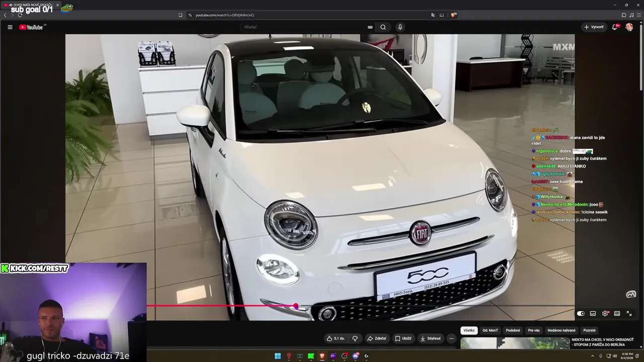644x362 pixels.
Task: Click the YouTube video frame of Fiat
Action: pyautogui.click(x=320, y=177)
